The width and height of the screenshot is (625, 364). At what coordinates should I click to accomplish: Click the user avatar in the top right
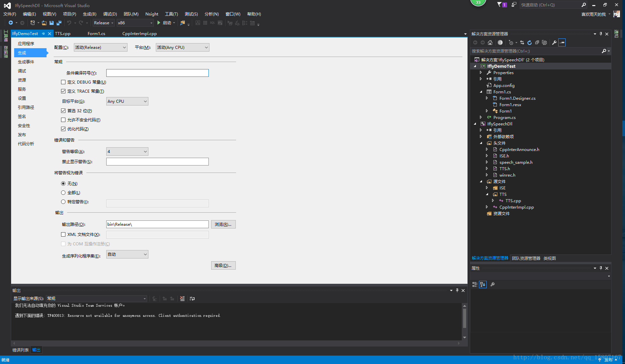point(617,14)
